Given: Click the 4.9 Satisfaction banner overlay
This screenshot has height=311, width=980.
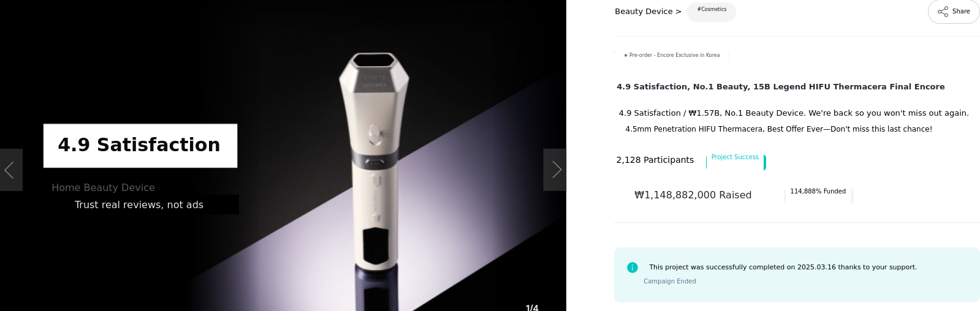Looking at the screenshot, I should coord(140,146).
